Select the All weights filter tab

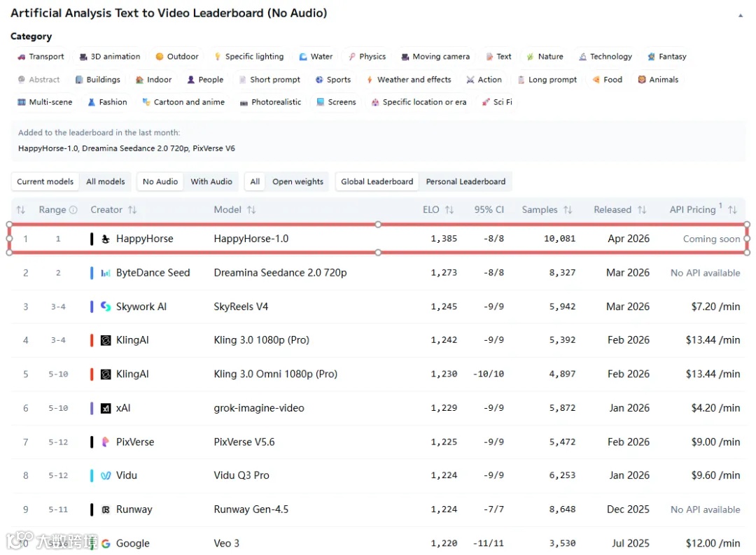coord(255,182)
